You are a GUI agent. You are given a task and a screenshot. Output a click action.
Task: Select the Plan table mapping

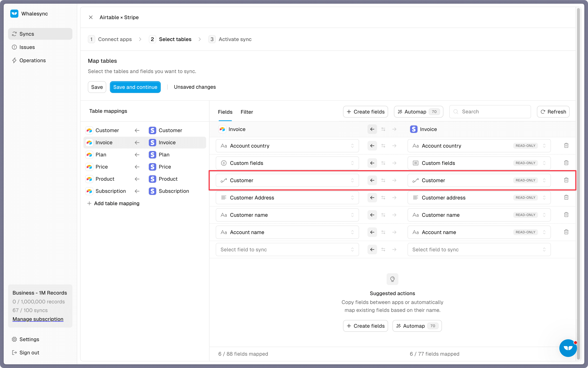pos(145,155)
